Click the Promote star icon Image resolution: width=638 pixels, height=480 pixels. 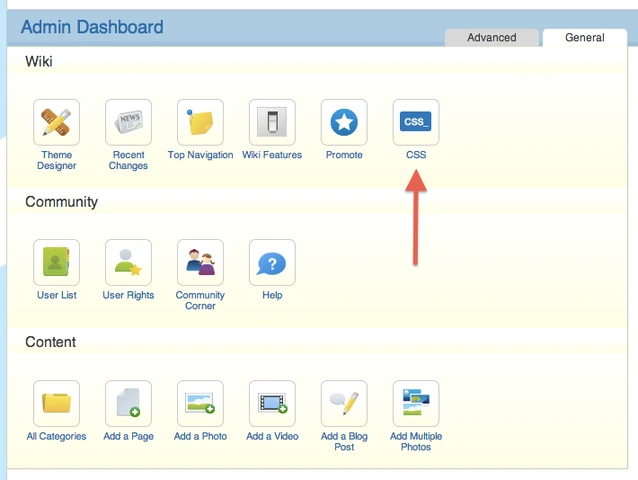[344, 122]
